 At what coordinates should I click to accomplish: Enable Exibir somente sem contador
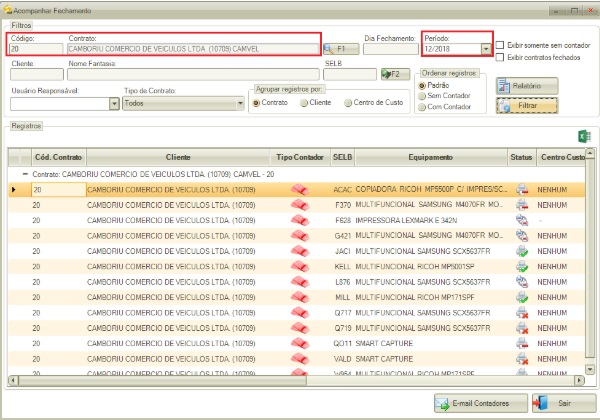coord(500,45)
